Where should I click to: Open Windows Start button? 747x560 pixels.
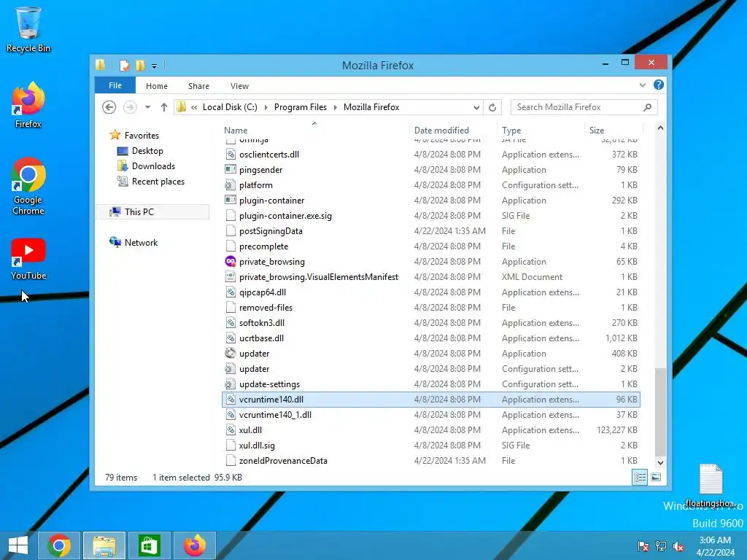[18, 545]
